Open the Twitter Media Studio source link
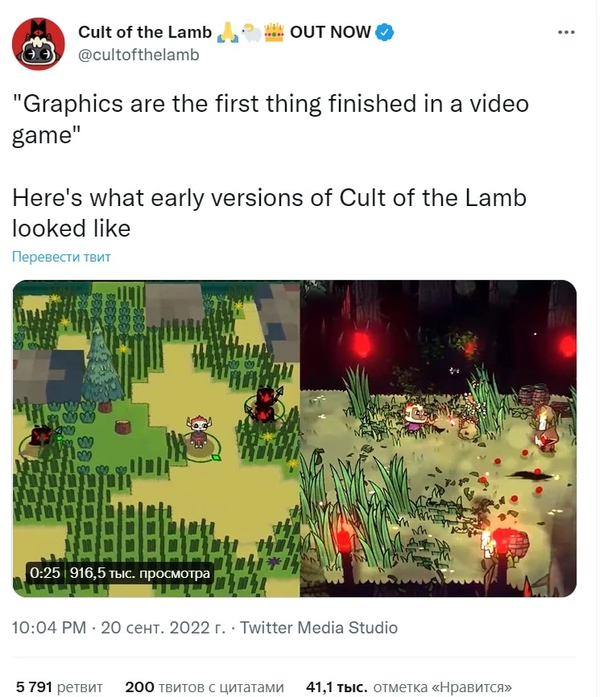The width and height of the screenshot is (616, 697). [319, 628]
